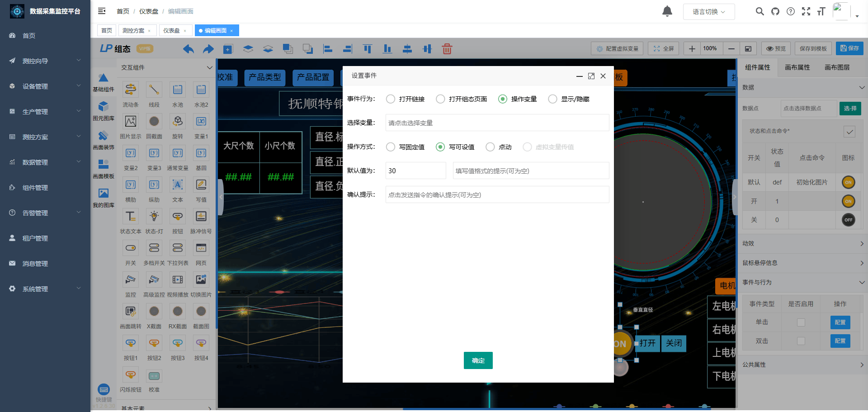Click the undo arrow in editor toolbar
868x412 pixels.
tap(189, 49)
